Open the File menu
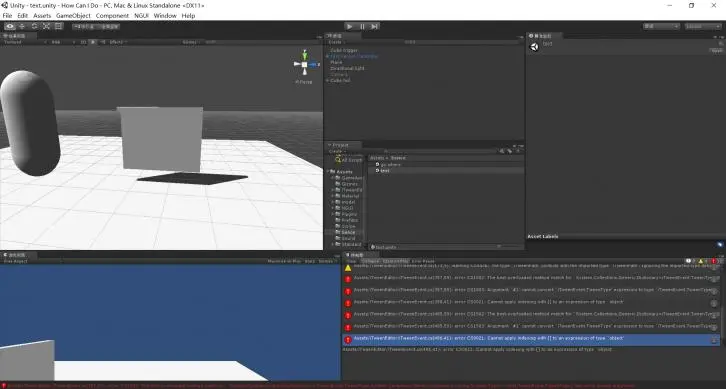The height and width of the screenshot is (389, 726). [x=7, y=15]
